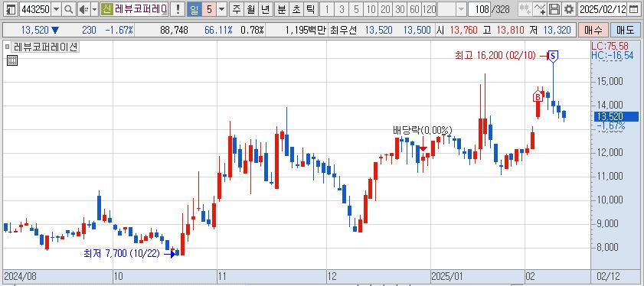Click the save chart floppy icon
Viewport: 644px width, 286px height.
pyautogui.click(x=555, y=9)
